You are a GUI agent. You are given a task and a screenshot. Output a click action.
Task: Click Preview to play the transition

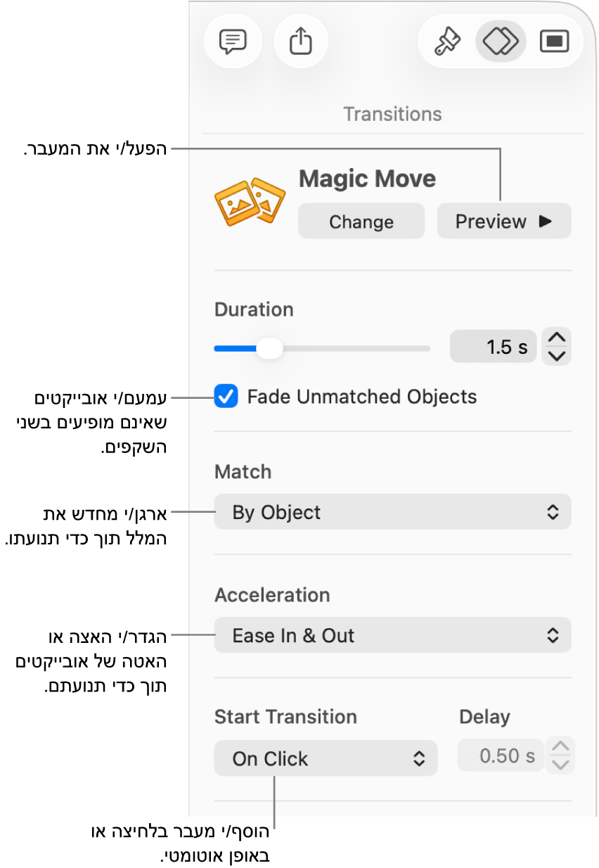coord(503,221)
